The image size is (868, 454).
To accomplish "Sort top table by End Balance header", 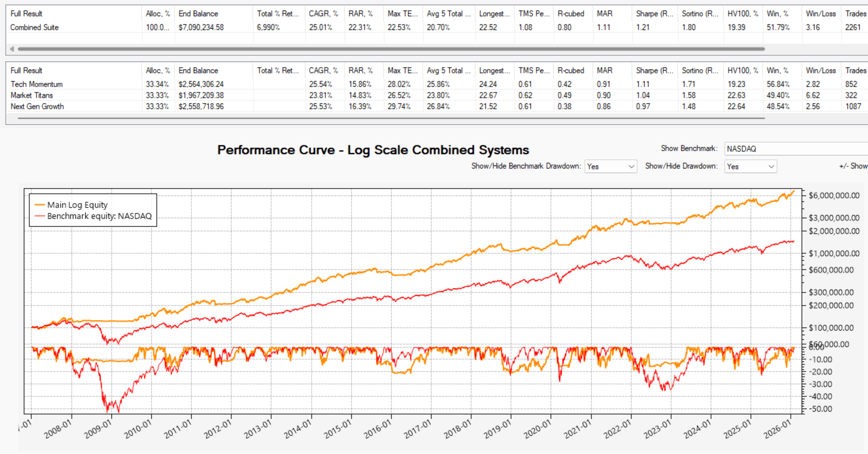I will 198,14.
